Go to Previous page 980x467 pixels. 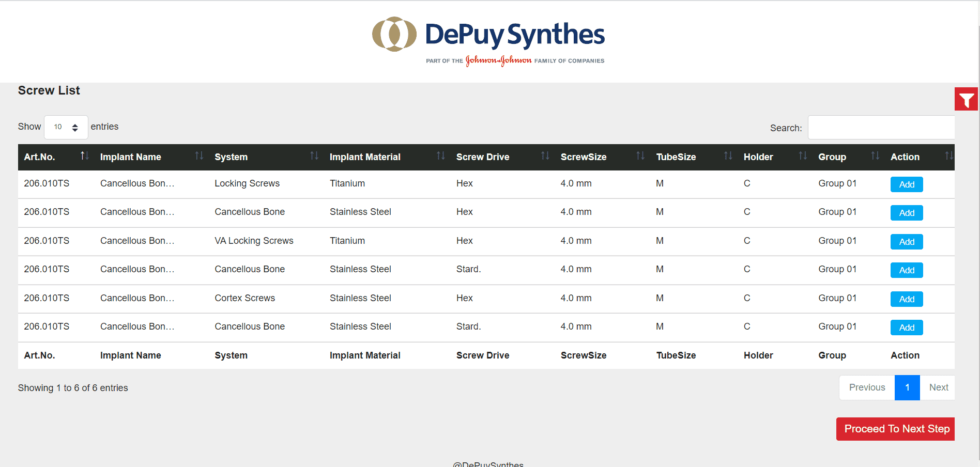(x=867, y=387)
